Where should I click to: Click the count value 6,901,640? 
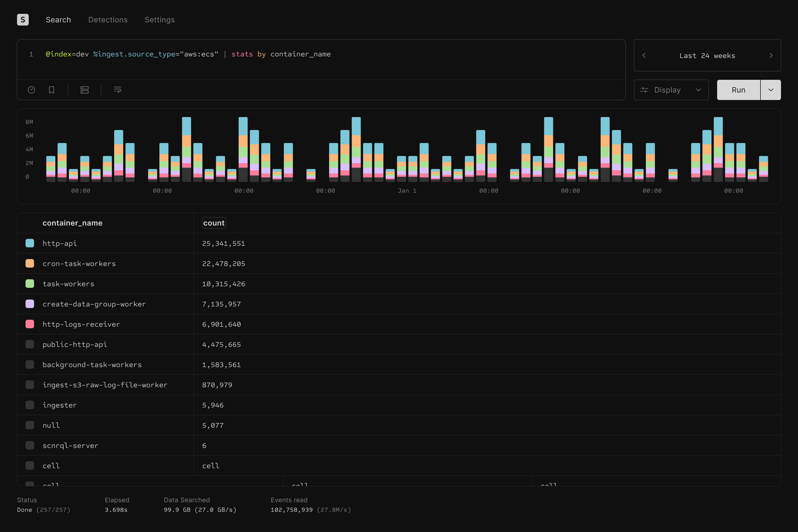pos(222,324)
